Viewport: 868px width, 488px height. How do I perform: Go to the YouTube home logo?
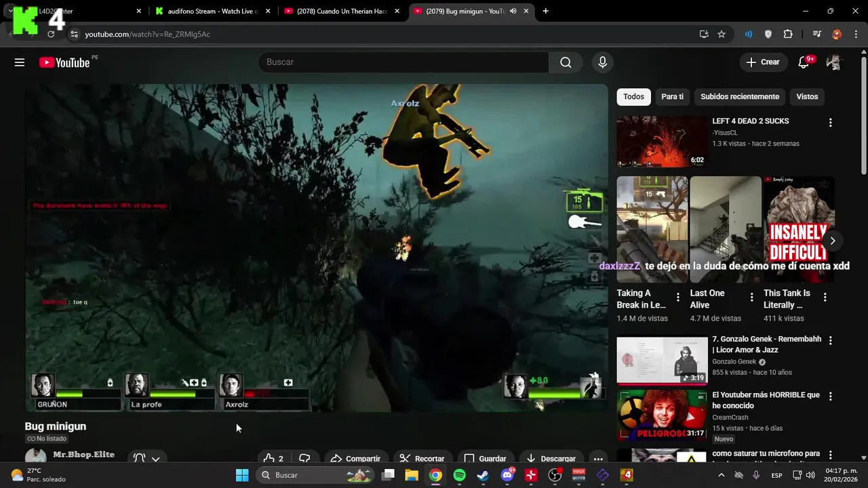(64, 62)
